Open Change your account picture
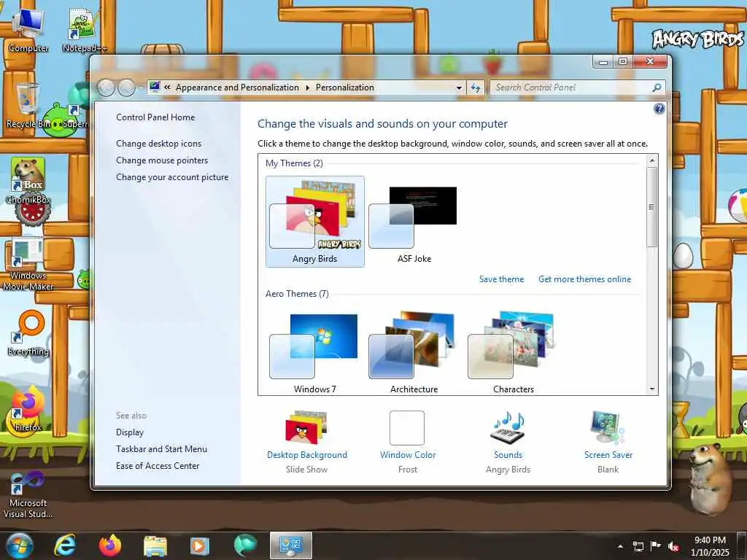The height and width of the screenshot is (560, 747). click(172, 177)
